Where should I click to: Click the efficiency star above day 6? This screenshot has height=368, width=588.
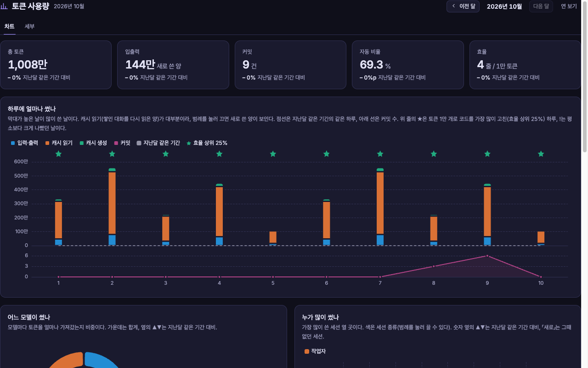coord(327,154)
